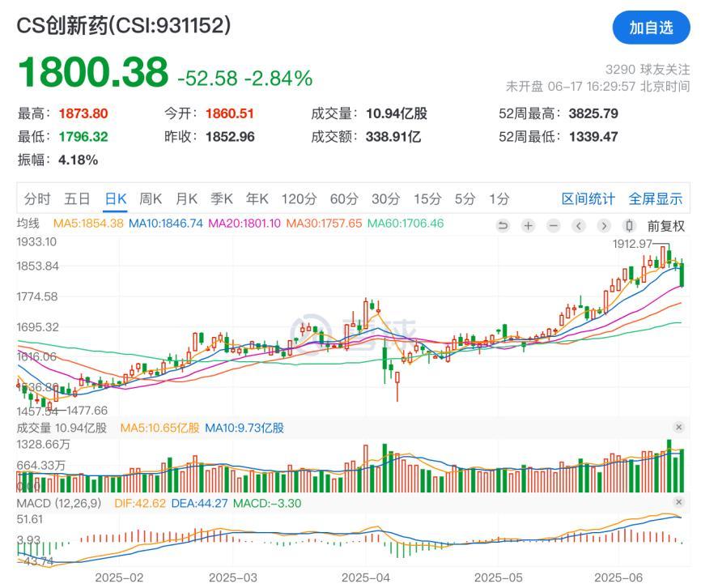Close the 成交量 volume indicator panel
The height and width of the screenshot is (588, 701).
pyautogui.click(x=678, y=427)
